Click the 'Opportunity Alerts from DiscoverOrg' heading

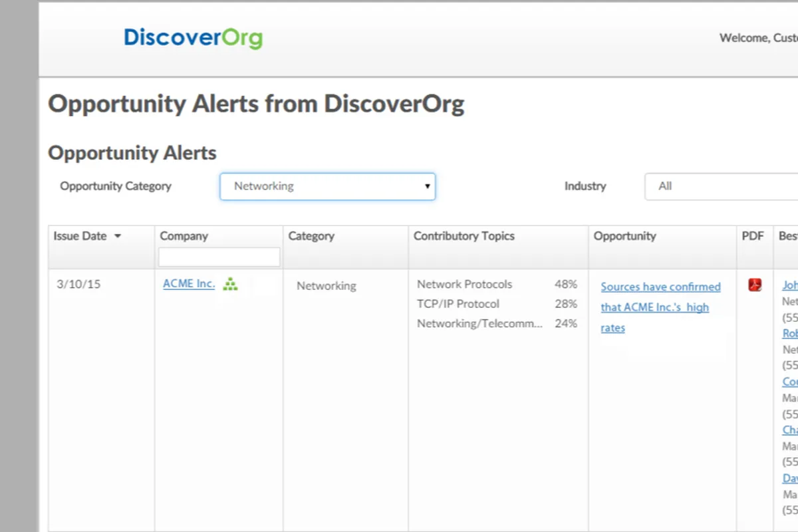[x=256, y=104]
